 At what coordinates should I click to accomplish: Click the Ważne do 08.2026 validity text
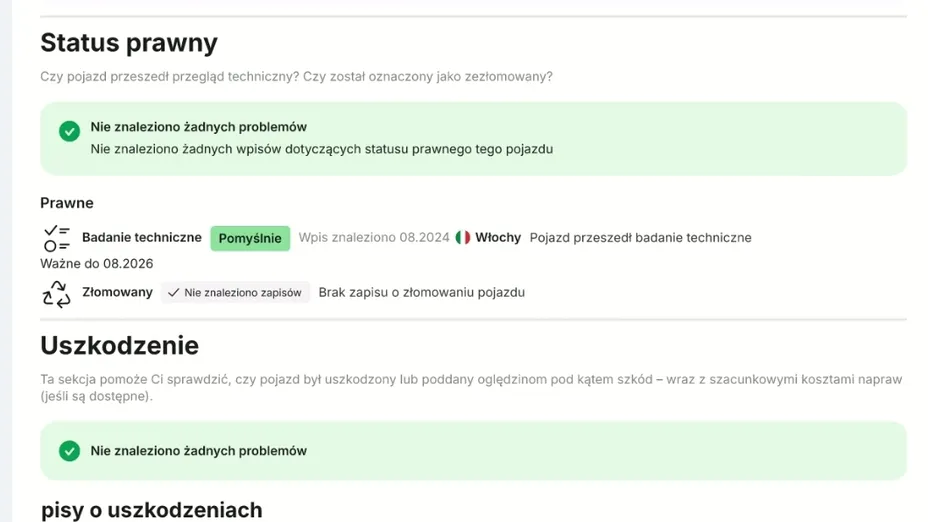coord(97,264)
